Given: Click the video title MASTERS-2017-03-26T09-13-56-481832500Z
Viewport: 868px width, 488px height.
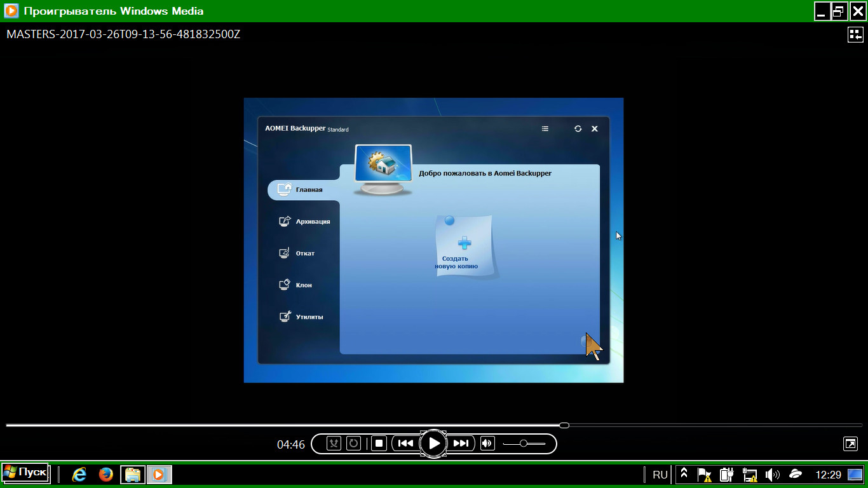Looking at the screenshot, I should pyautogui.click(x=123, y=34).
